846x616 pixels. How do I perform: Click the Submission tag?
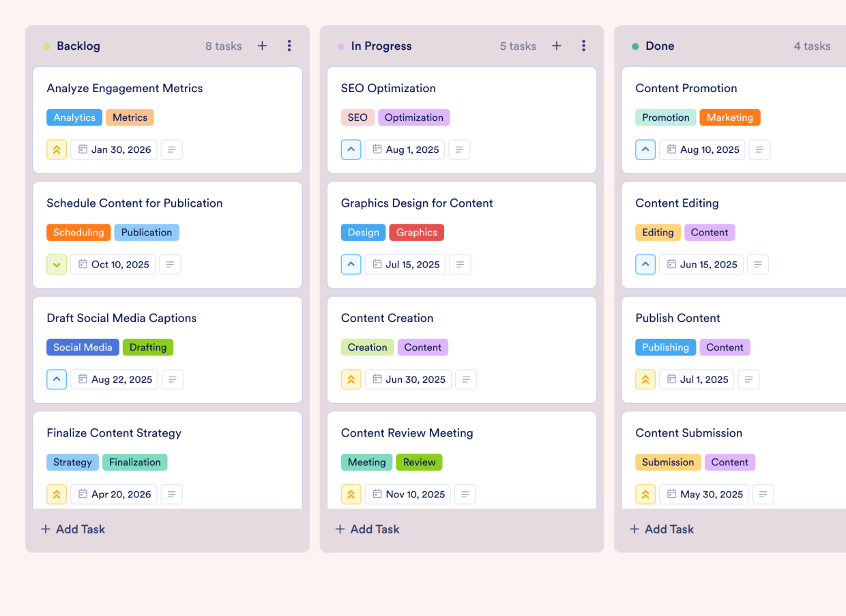point(668,462)
